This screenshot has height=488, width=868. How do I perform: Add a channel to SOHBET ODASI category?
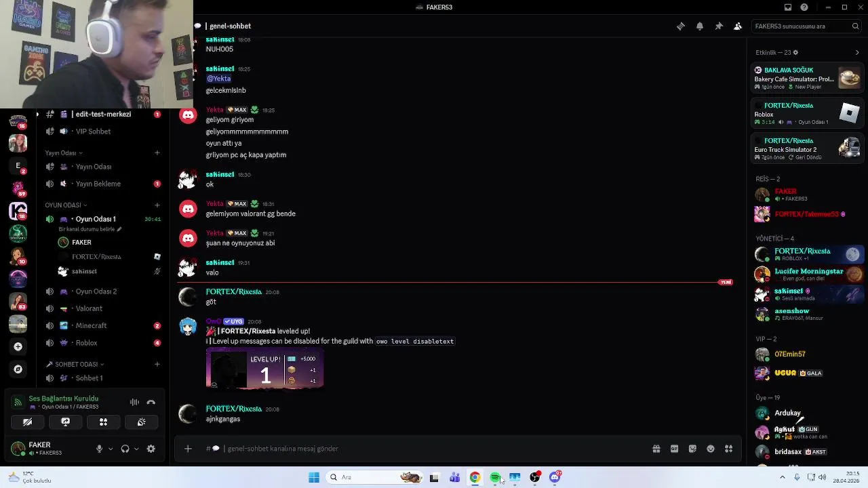pos(157,364)
